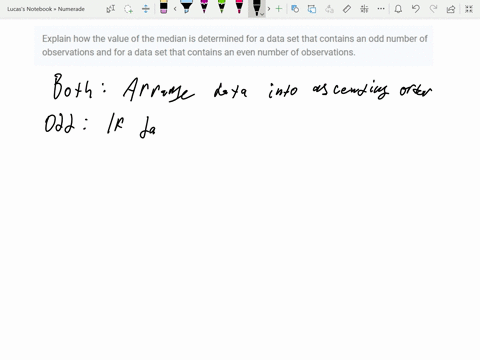Open the More options ellipsis

click(381, 9)
